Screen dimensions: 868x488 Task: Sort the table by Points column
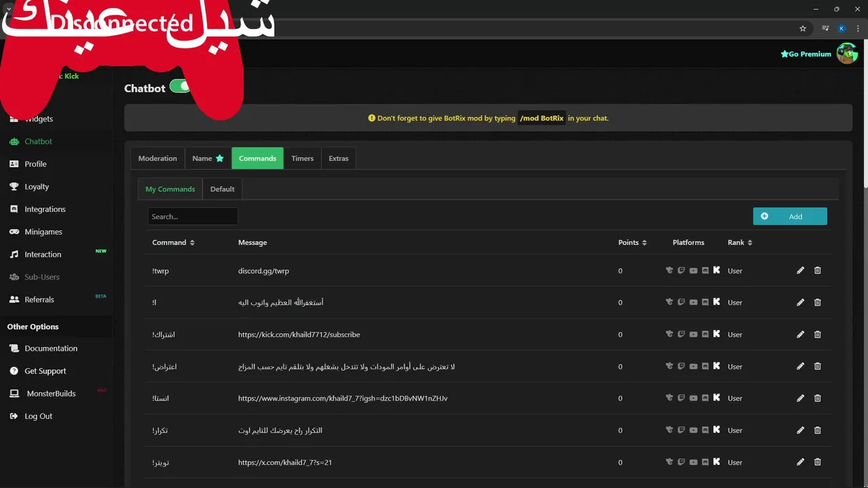pyautogui.click(x=632, y=243)
